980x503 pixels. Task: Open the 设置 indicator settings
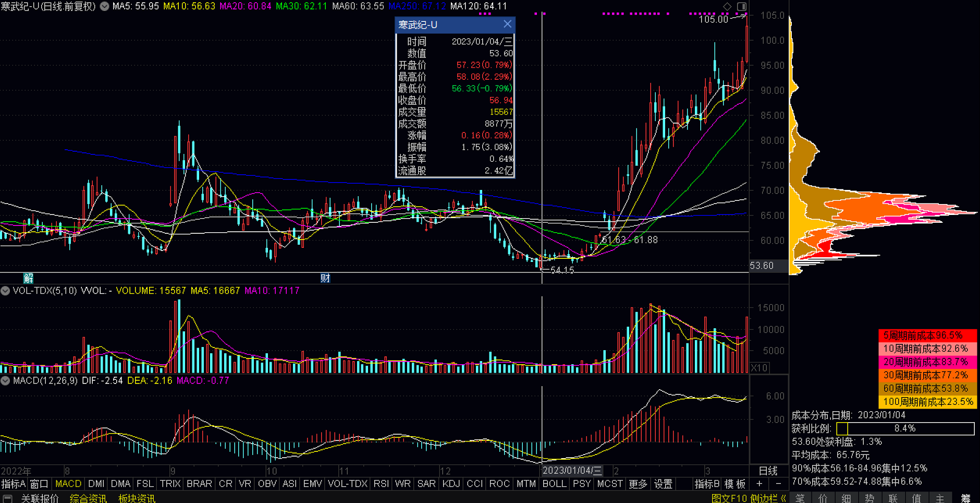click(x=663, y=484)
